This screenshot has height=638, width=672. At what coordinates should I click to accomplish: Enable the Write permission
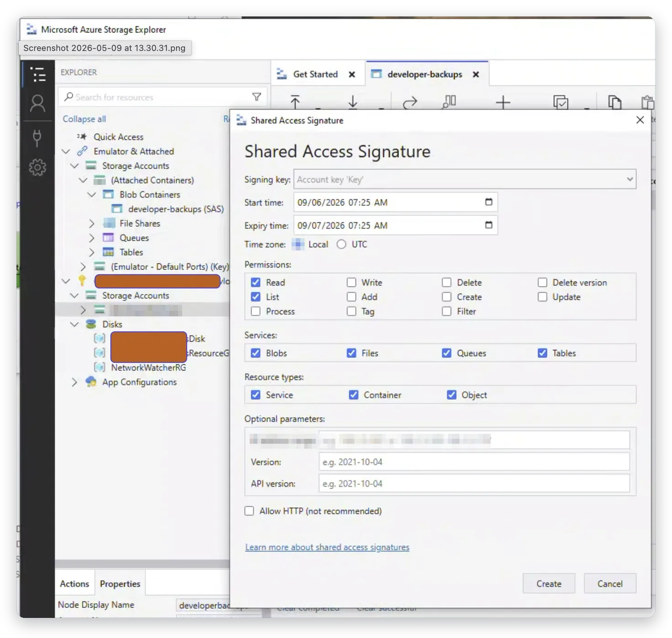point(351,282)
